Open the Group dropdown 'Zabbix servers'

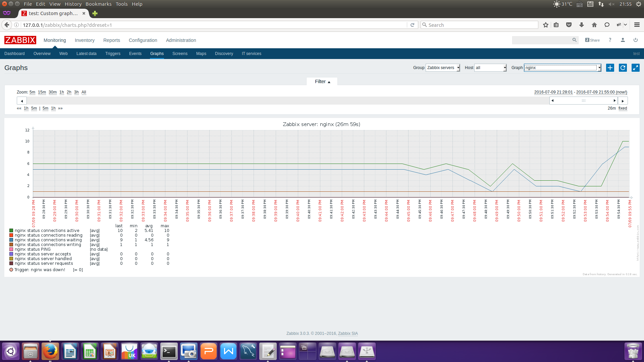(x=443, y=68)
